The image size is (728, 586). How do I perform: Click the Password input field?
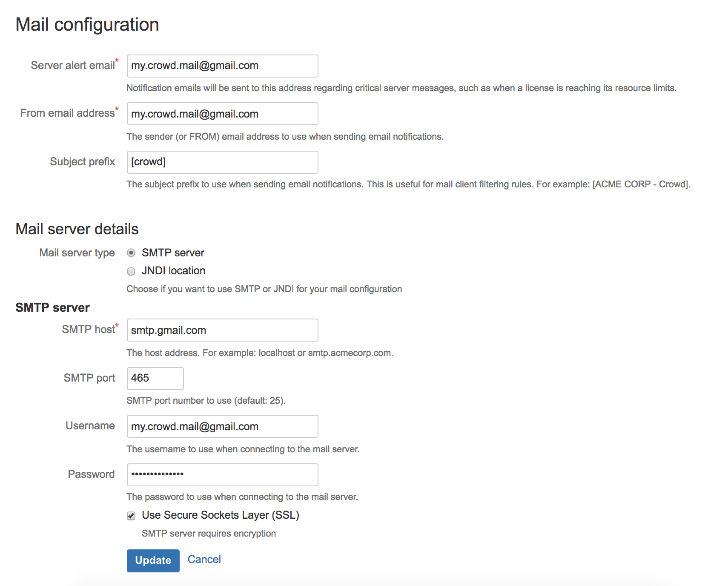[x=222, y=475]
